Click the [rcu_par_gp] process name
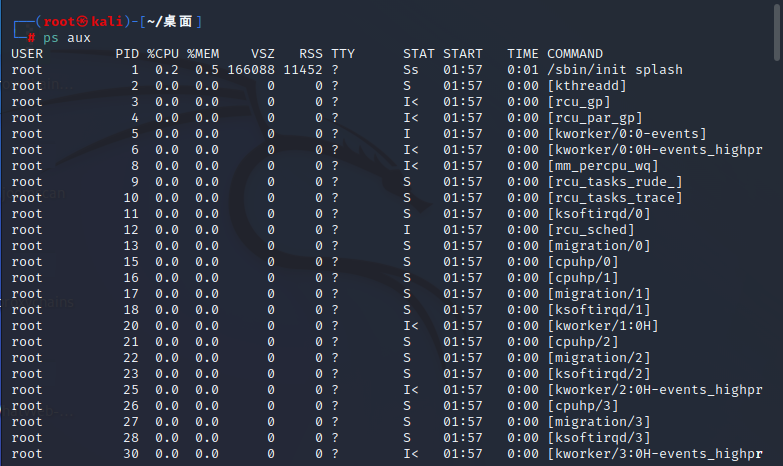 [x=595, y=118]
